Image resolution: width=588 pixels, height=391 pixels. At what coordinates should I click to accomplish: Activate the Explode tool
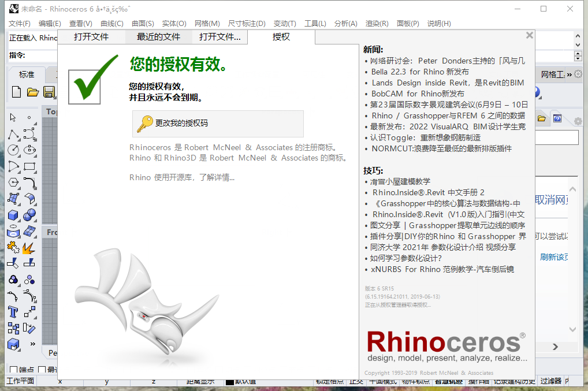coord(29,247)
